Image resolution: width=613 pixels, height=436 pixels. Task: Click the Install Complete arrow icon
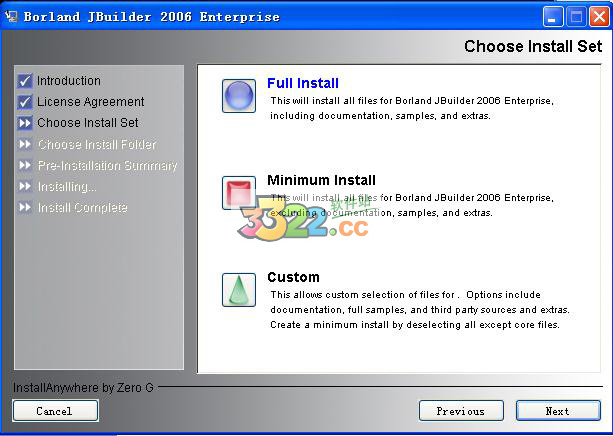[25, 207]
